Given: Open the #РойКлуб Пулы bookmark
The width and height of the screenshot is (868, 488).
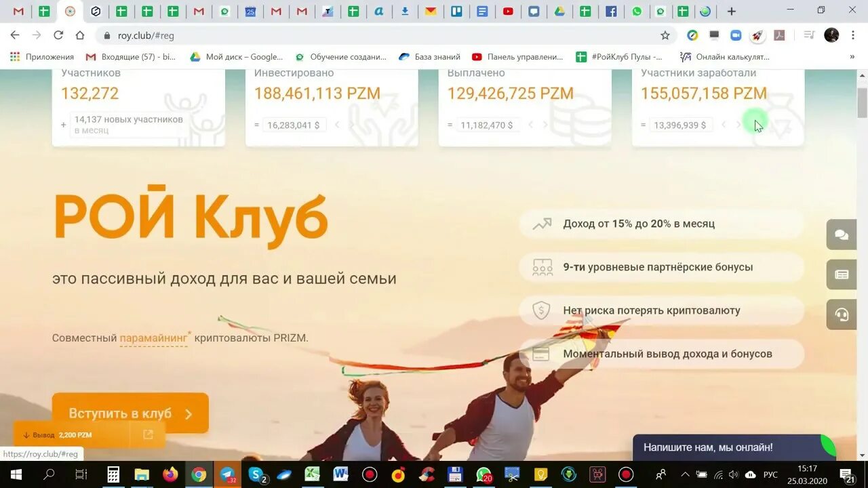Looking at the screenshot, I should 619,57.
